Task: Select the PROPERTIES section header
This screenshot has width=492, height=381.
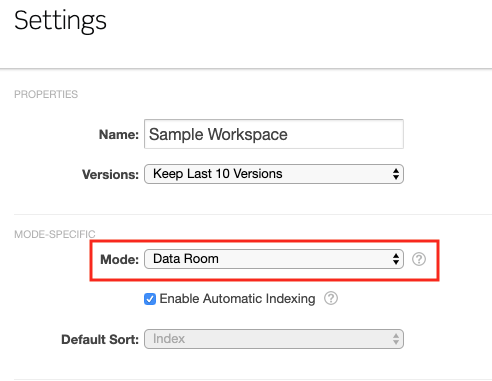Action: (46, 94)
